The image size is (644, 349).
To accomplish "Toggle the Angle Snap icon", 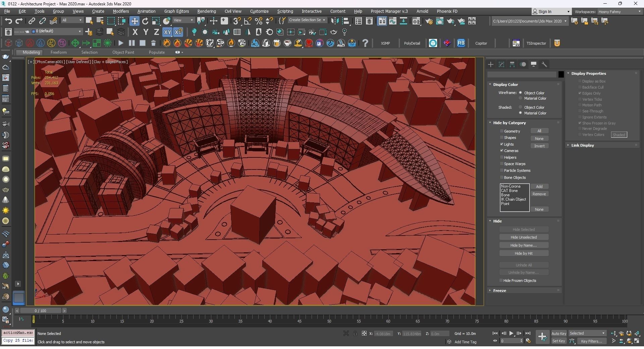I will tap(248, 21).
